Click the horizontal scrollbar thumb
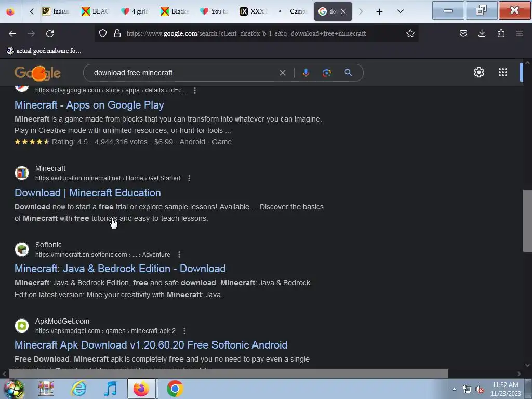532x399 pixels. 229,374
